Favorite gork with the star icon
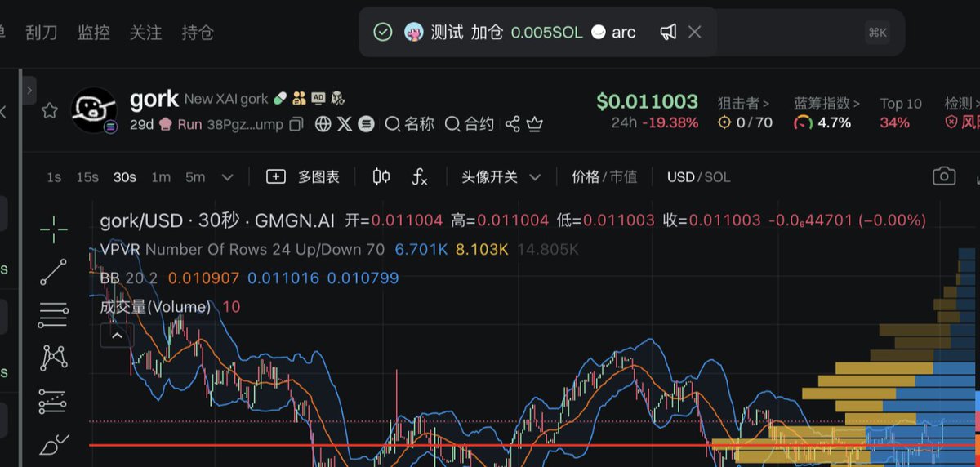The width and height of the screenshot is (980, 467). pyautogui.click(x=50, y=111)
